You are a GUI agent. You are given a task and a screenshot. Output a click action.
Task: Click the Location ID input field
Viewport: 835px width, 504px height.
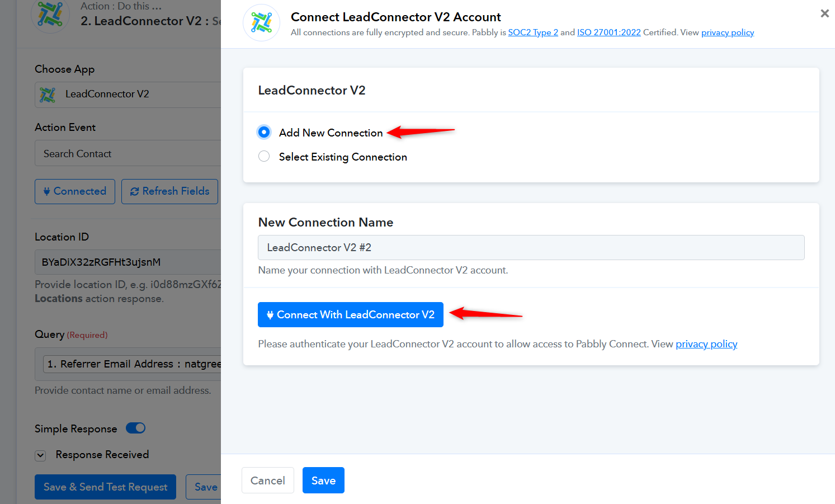click(x=128, y=262)
